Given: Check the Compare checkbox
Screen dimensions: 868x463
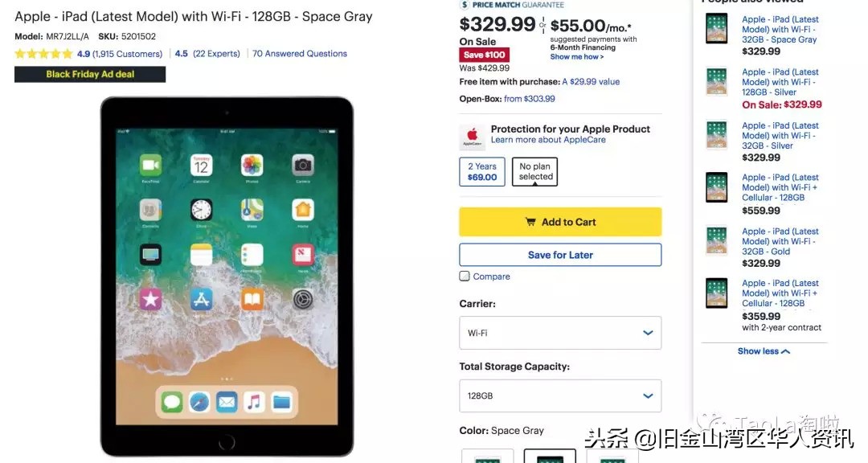Looking at the screenshot, I should click(x=465, y=277).
